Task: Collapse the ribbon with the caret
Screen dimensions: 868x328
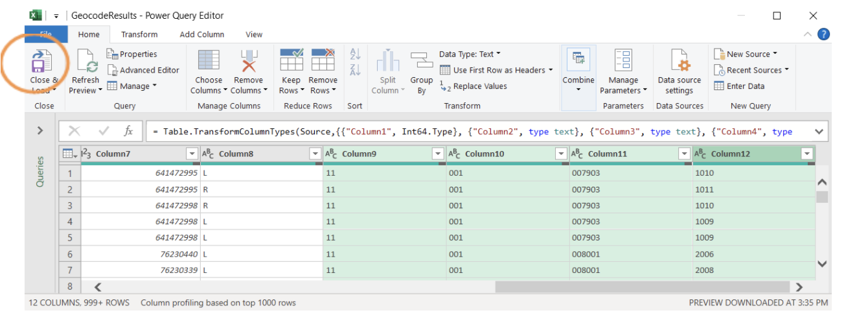Action: 807,34
